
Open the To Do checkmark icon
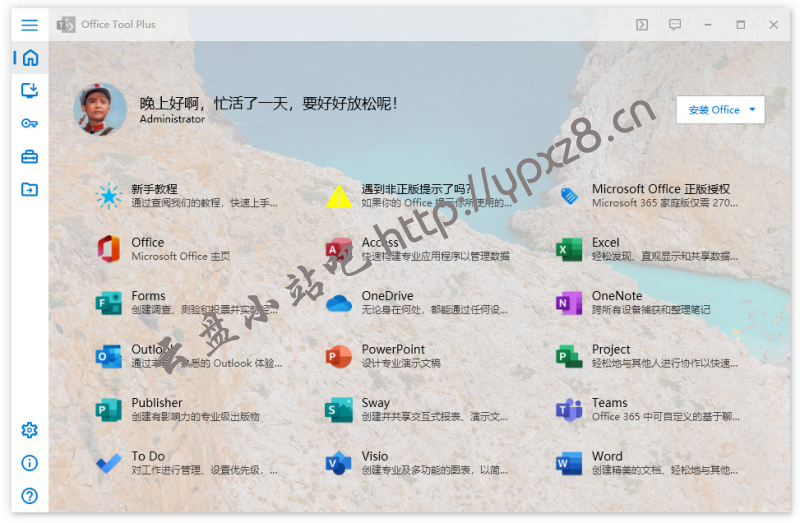click(109, 463)
